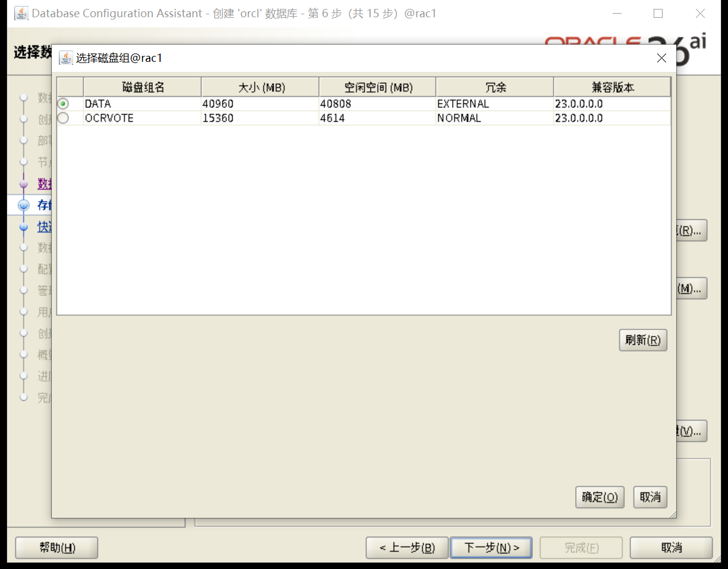The height and width of the screenshot is (569, 728).
Task: Close the Database Configuration Assistant window
Action: point(700,13)
